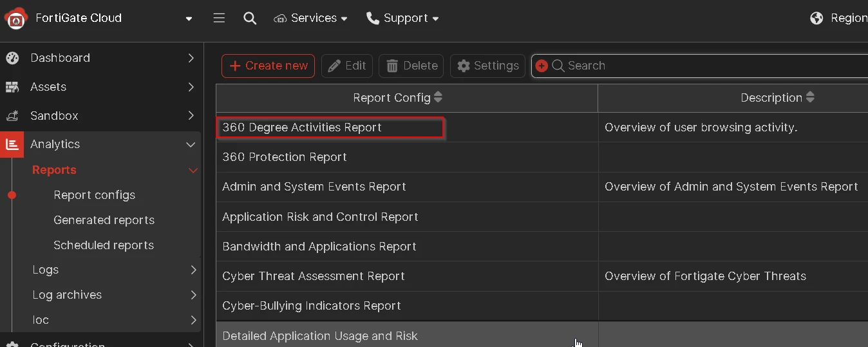Click the FortiGate Cloud logo icon
The image size is (868, 347).
point(16,18)
